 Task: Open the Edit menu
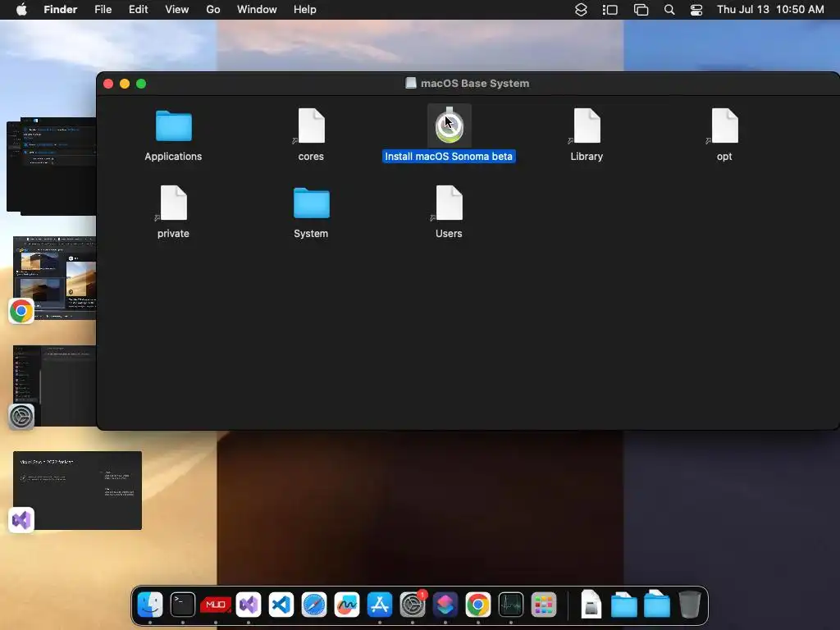tap(138, 9)
